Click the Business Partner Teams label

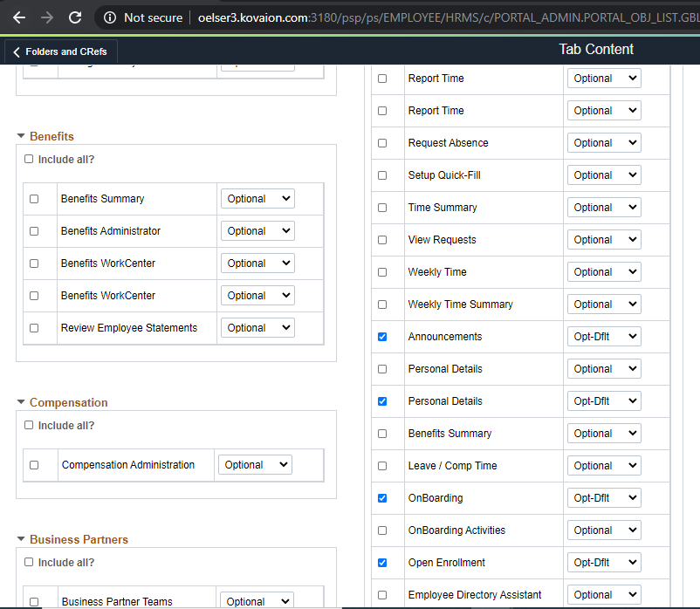[x=117, y=602]
